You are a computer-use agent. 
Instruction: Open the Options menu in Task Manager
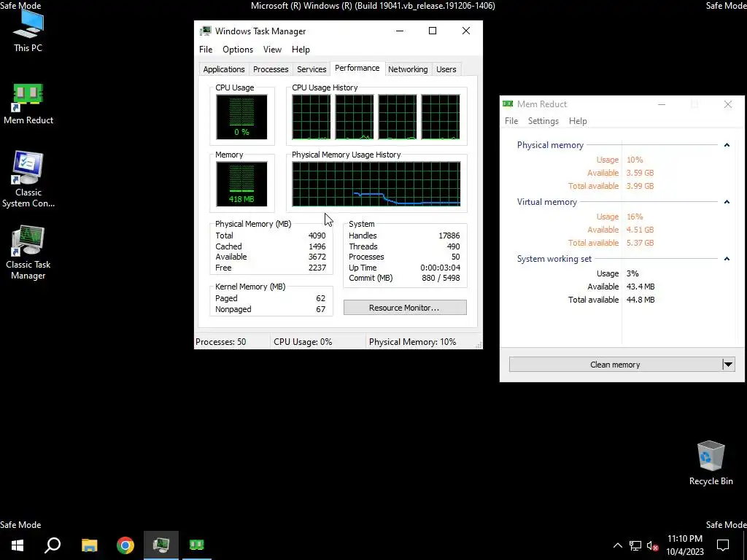click(238, 50)
